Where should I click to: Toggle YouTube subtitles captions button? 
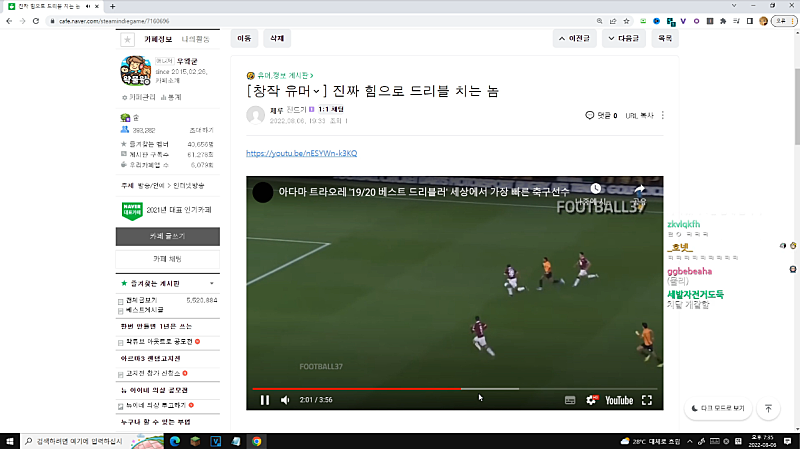(x=570, y=401)
